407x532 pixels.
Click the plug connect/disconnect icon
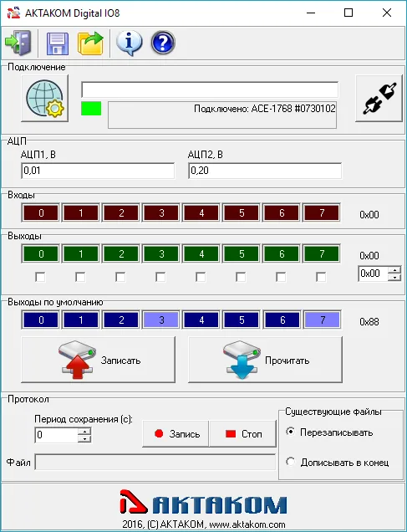coord(379,99)
